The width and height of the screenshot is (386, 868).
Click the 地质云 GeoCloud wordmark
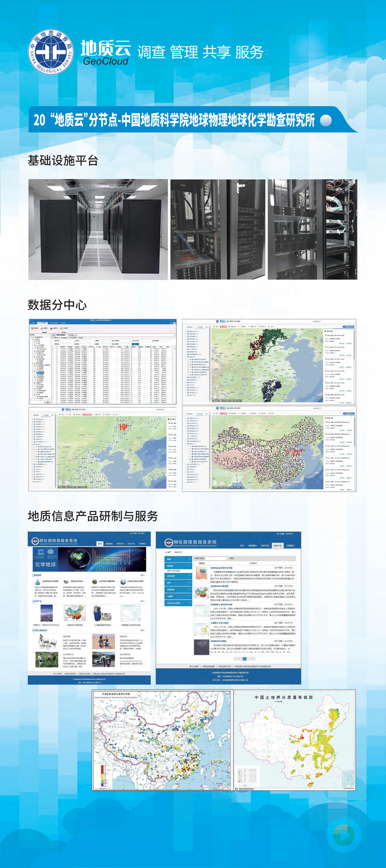[106, 53]
